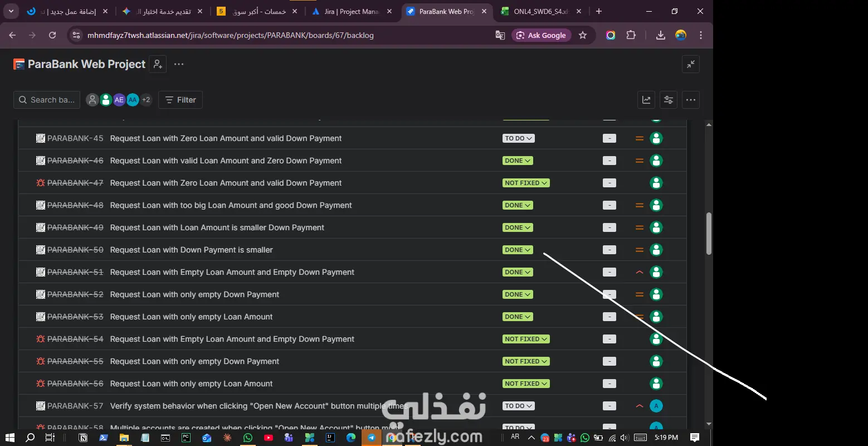Viewport: 868px width, 446px height.
Task: Click the Ask Google button
Action: pyautogui.click(x=540, y=35)
